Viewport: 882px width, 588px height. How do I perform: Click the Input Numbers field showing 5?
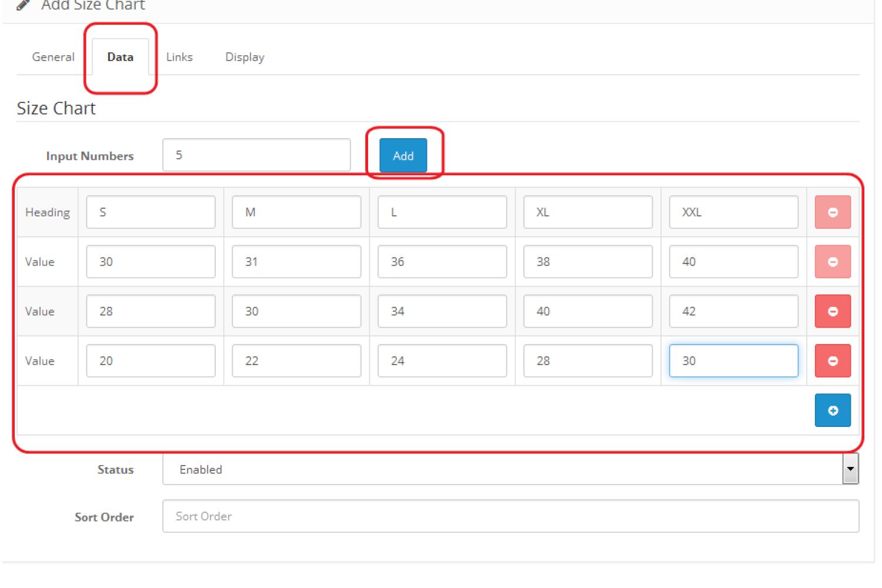(256, 155)
